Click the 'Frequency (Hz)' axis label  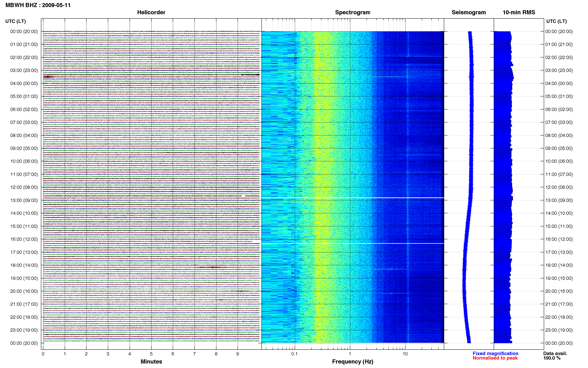pos(353,362)
